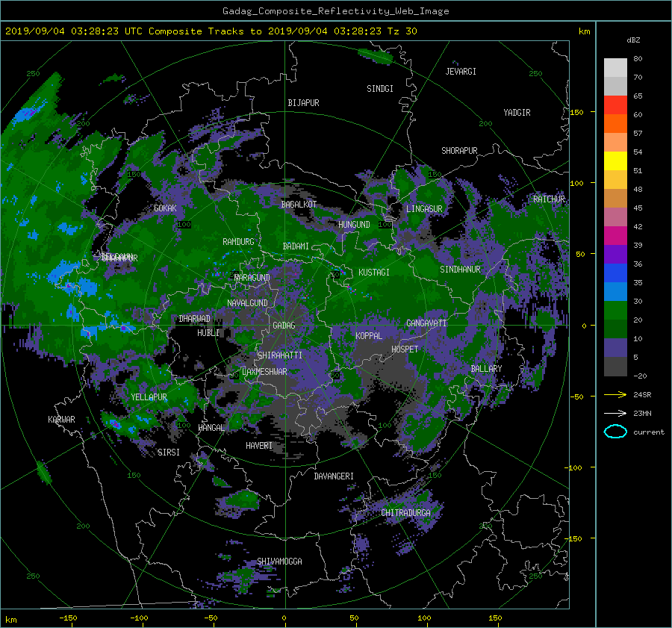
Task: Click the BAGALKOT city label
Action: [x=299, y=205]
